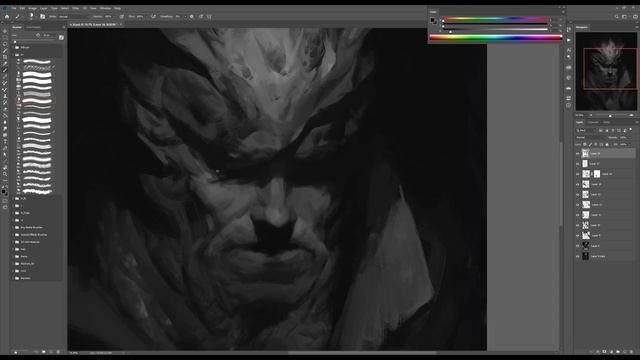Select the Move tool
Image resolution: width=640 pixels, height=360 pixels.
tap(5, 31)
